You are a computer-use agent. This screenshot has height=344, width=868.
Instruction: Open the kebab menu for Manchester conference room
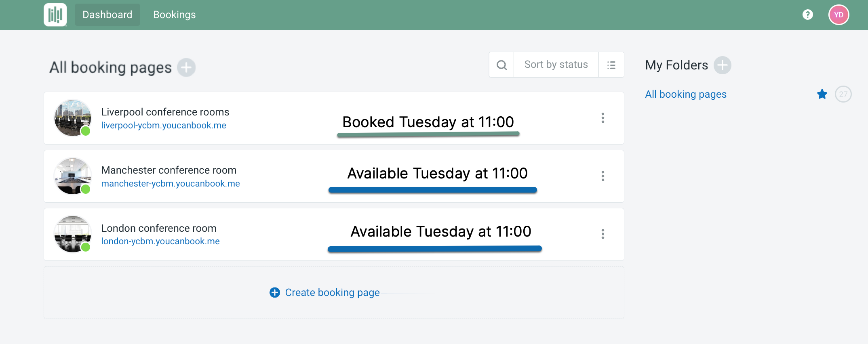(603, 176)
